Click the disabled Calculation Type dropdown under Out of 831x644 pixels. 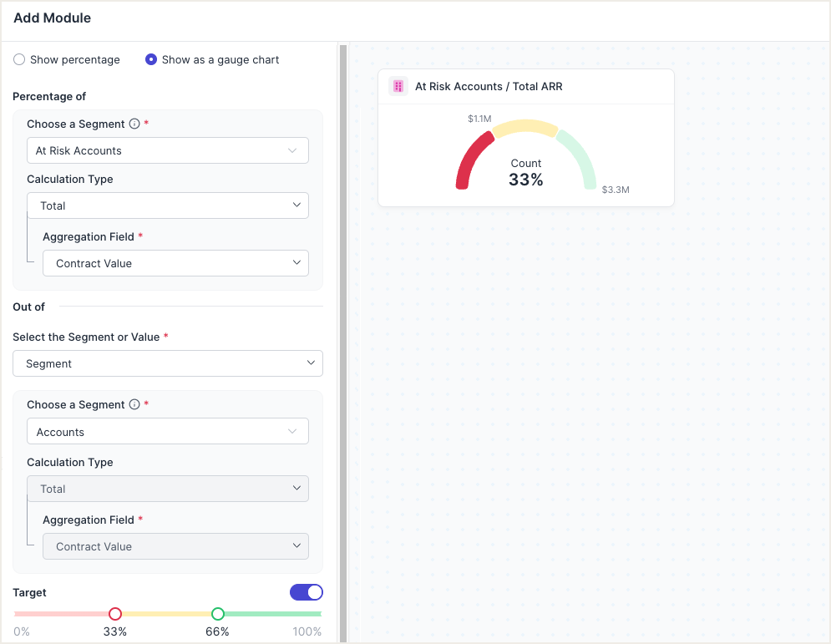coord(167,489)
